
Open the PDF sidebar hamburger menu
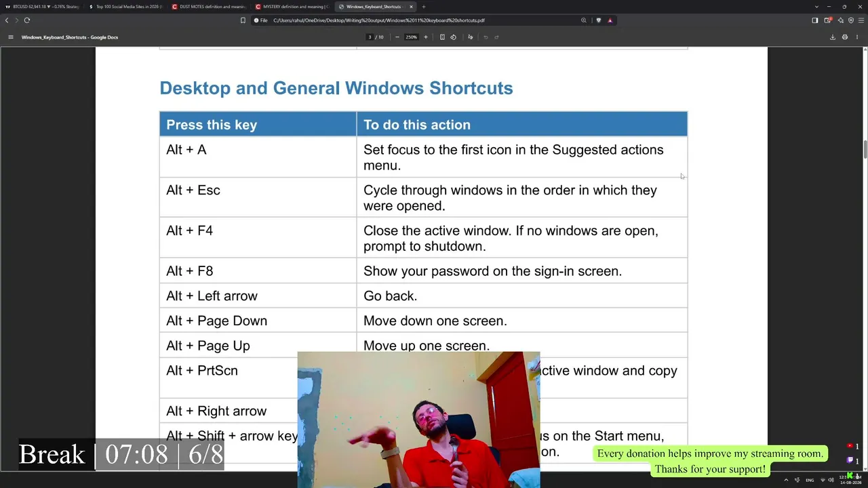point(10,37)
